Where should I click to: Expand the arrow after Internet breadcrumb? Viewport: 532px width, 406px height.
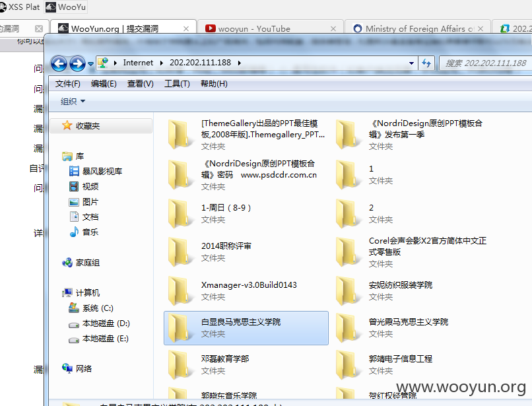(162, 63)
